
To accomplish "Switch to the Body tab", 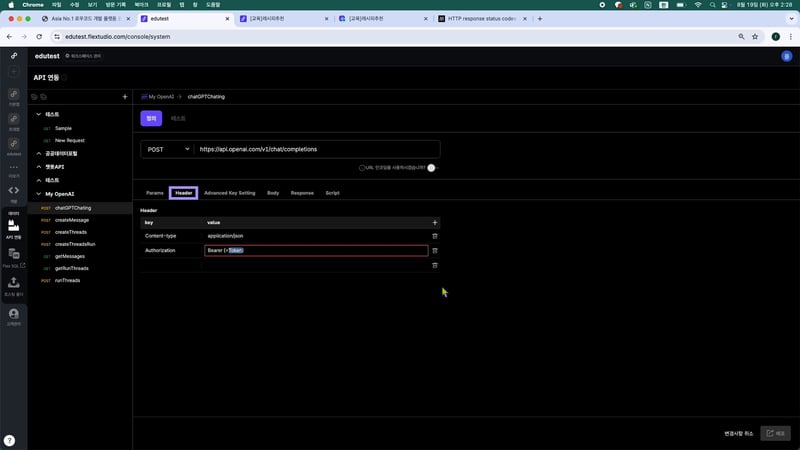I will tap(273, 192).
